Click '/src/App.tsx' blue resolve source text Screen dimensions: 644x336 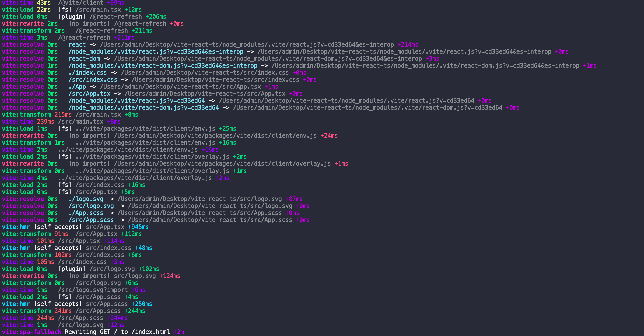pyautogui.click(x=89, y=94)
